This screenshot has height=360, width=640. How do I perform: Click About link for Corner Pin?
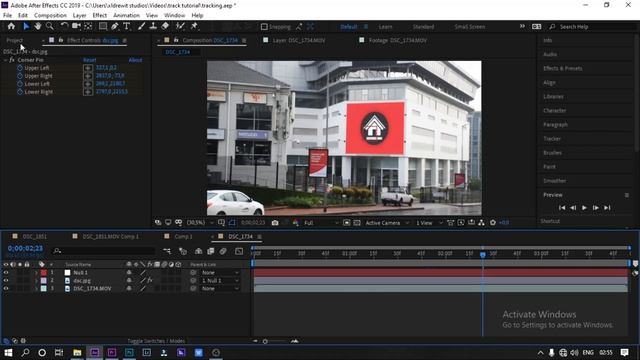(x=135, y=60)
